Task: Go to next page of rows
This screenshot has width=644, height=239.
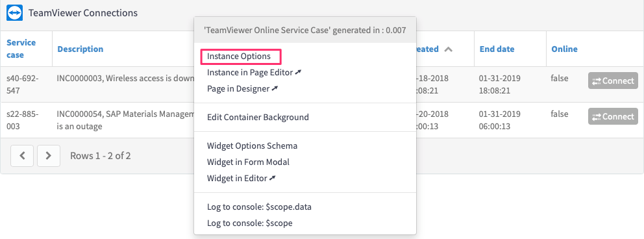Action: pyautogui.click(x=49, y=156)
